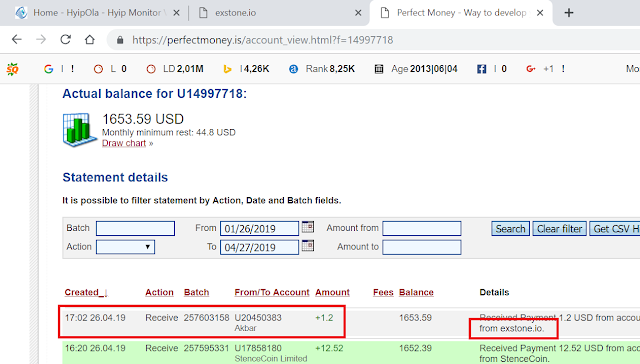Click the address bar URL
Screen dimensions: 640x364
pyautogui.click(x=262, y=40)
